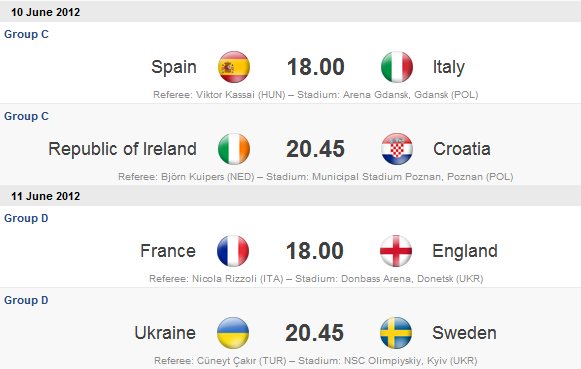This screenshot has width=581, height=369.
Task: Click the Croatia flag icon
Action: (x=397, y=149)
